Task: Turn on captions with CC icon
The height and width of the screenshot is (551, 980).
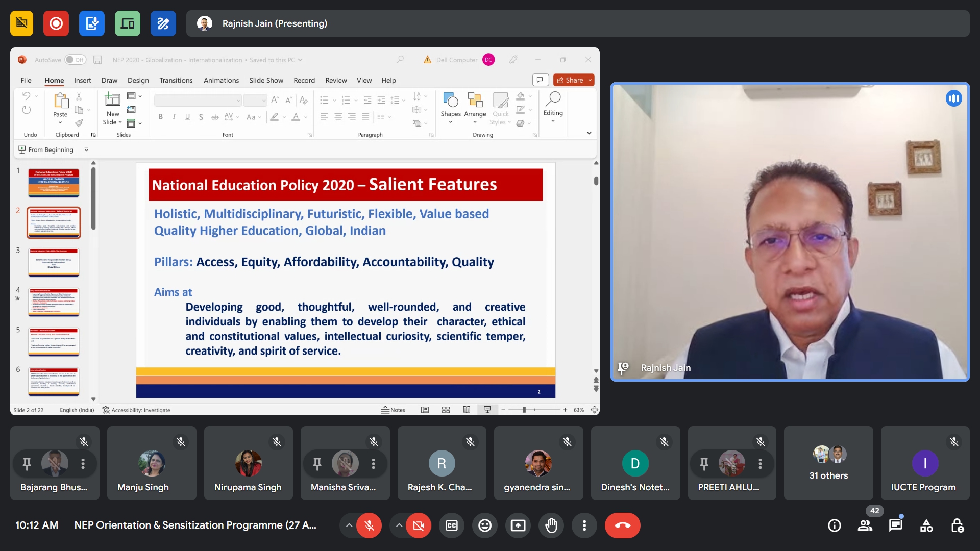Action: tap(452, 525)
